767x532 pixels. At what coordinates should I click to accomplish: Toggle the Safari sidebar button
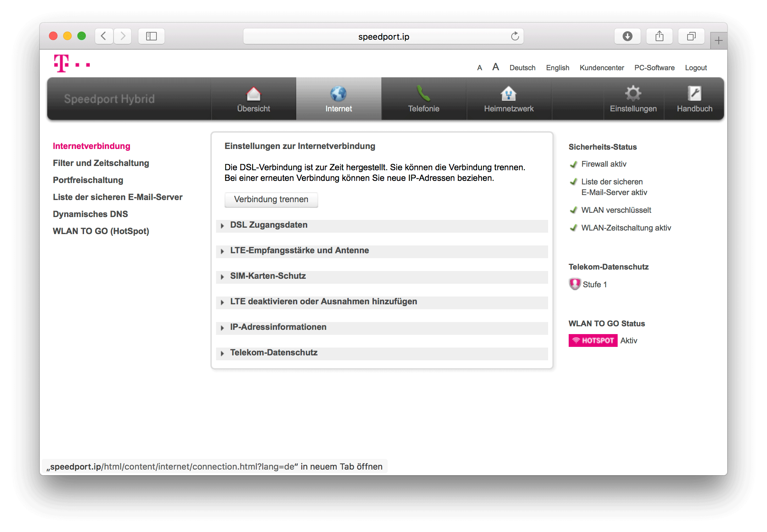coord(151,36)
